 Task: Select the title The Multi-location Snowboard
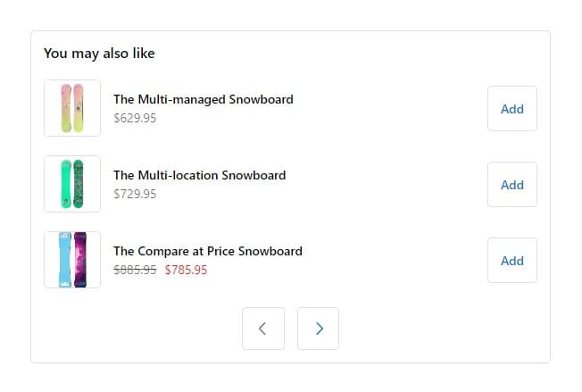click(x=200, y=175)
